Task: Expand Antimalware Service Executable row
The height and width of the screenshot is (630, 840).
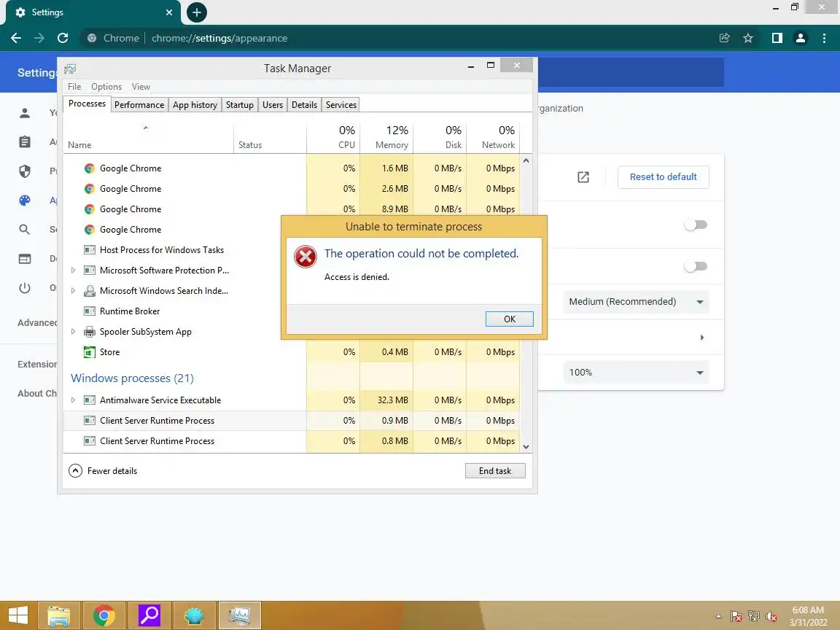Action: [x=74, y=400]
